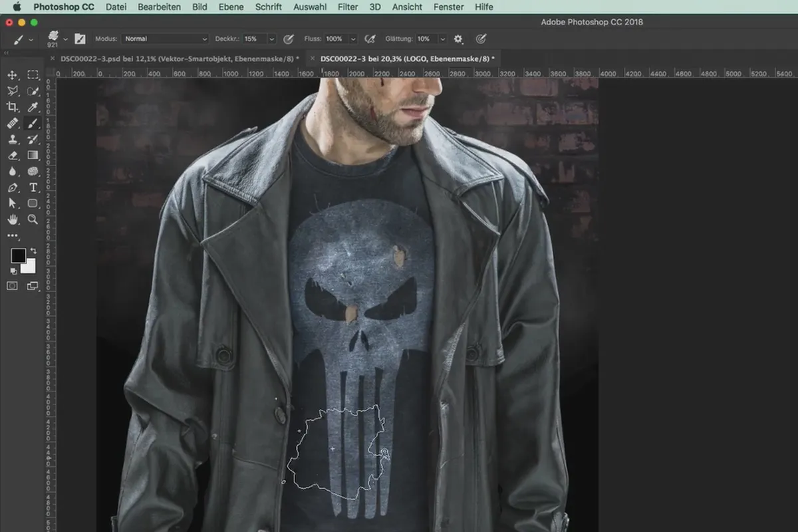Screen dimensions: 798x532
Task: Select the Crop tool
Action: [x=12, y=107]
